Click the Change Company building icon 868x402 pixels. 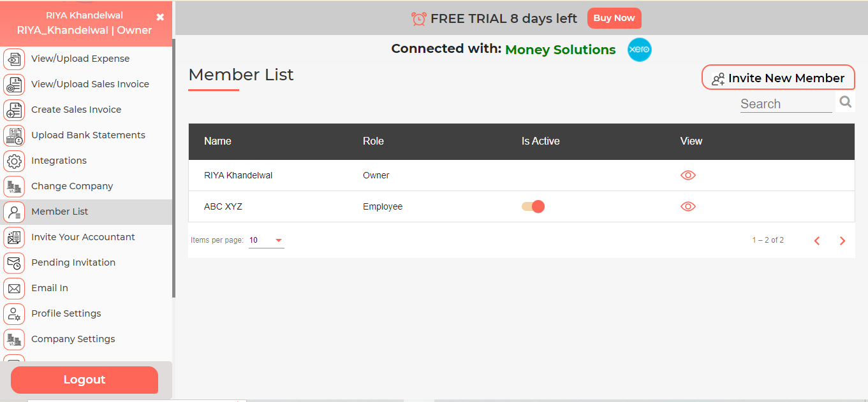(14, 186)
